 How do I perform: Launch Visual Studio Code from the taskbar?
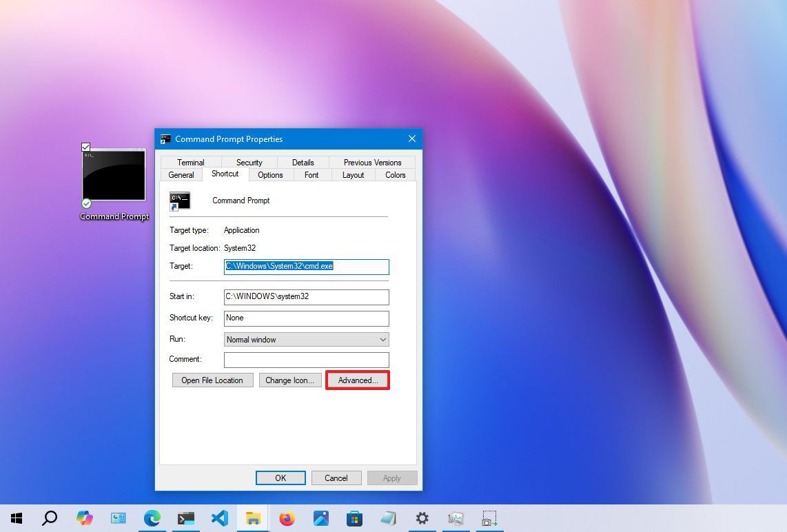point(219,518)
